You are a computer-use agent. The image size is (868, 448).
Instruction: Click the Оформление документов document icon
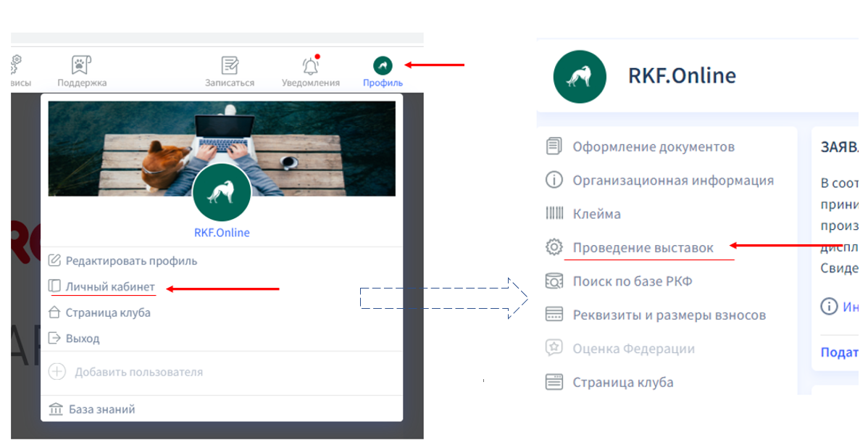click(554, 146)
